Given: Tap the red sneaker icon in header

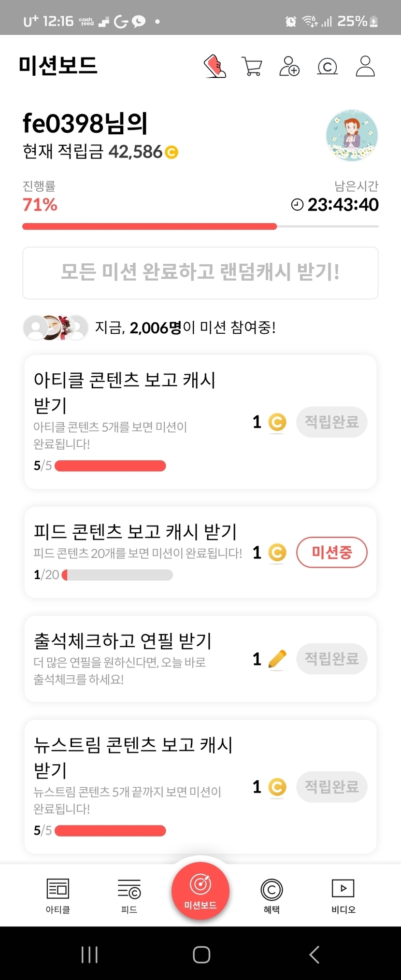Looking at the screenshot, I should coord(215,66).
